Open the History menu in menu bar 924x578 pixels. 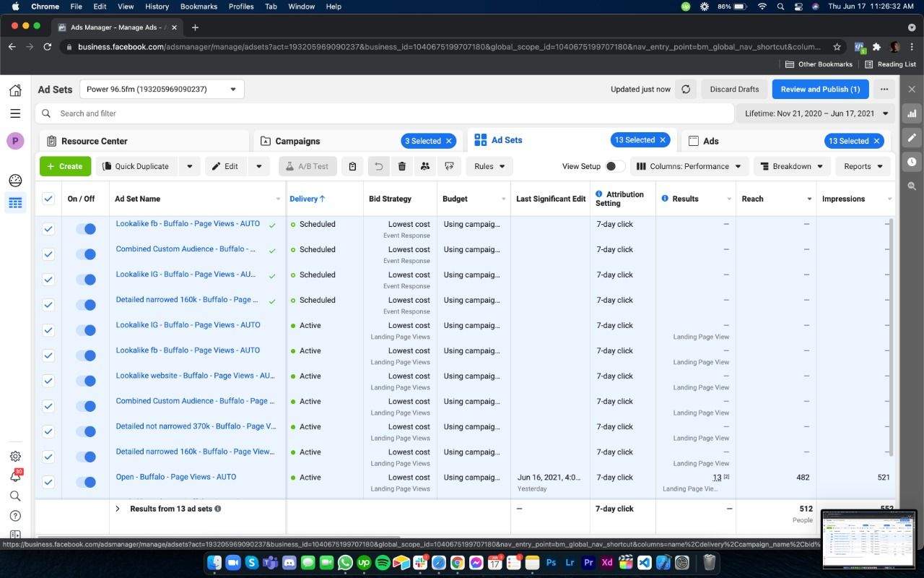[x=157, y=7]
